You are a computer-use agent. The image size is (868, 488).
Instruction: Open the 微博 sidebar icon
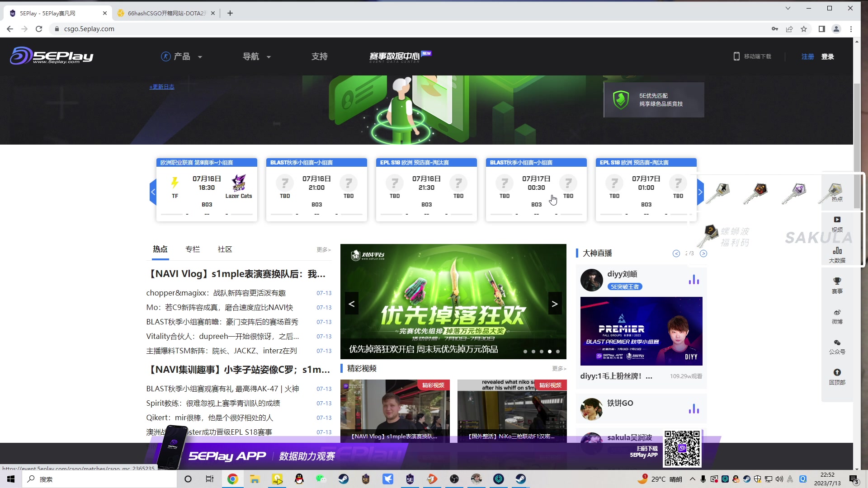tap(837, 316)
